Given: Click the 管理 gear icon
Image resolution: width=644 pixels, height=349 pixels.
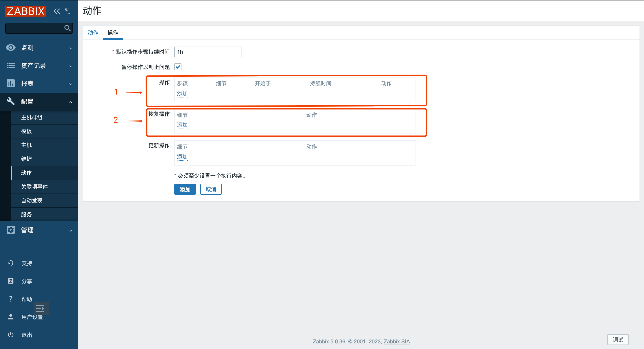Looking at the screenshot, I should click(11, 230).
